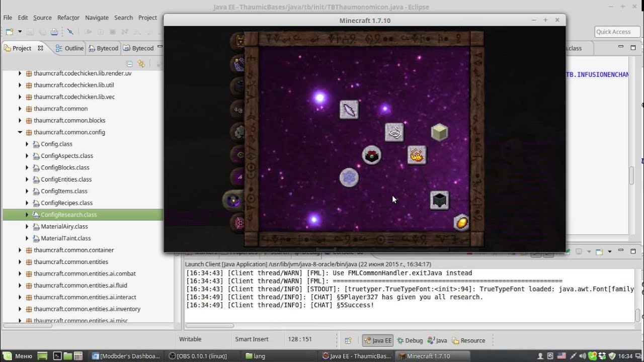This screenshot has height=362, width=644.
Task: Expand thaumcraft.common.blocks package
Action: pos(20,121)
